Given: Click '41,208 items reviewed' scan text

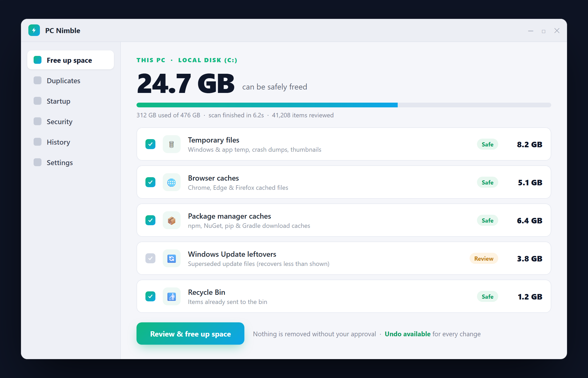Looking at the screenshot, I should [x=303, y=115].
